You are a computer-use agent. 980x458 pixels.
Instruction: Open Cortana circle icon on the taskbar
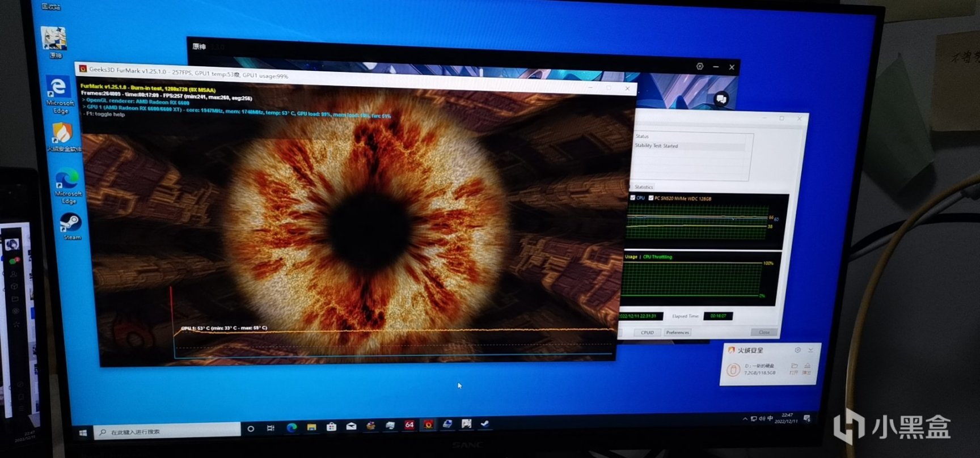point(251,429)
